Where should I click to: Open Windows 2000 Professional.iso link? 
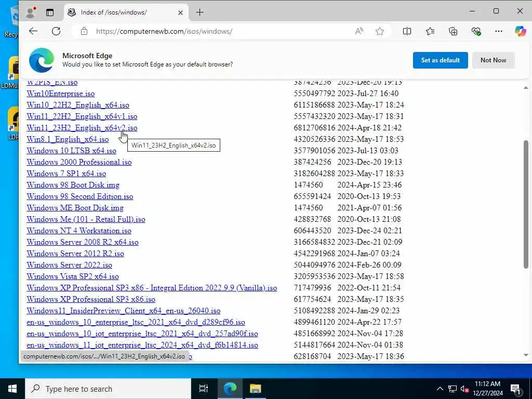coord(79,162)
